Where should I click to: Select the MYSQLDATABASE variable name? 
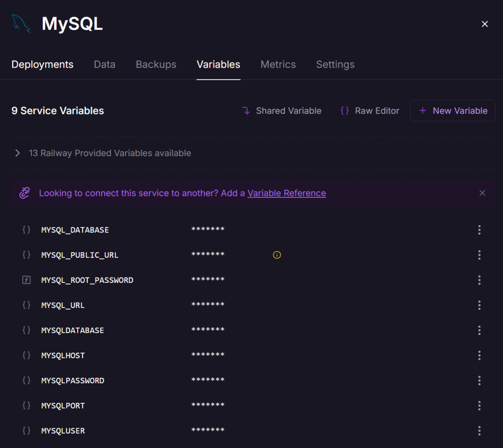(73, 330)
